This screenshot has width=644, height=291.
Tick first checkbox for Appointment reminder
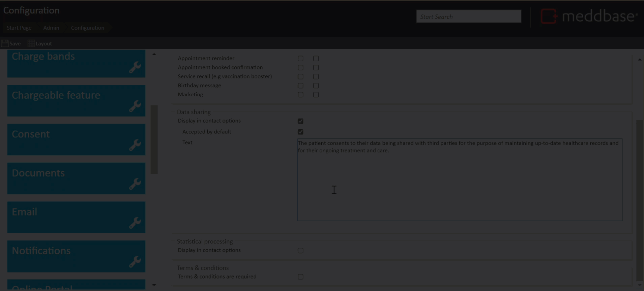click(300, 59)
